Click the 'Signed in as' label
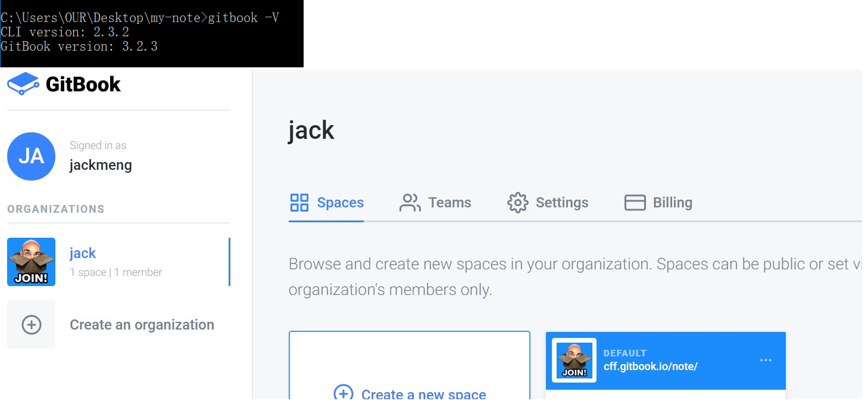This screenshot has width=868, height=410. (98, 145)
